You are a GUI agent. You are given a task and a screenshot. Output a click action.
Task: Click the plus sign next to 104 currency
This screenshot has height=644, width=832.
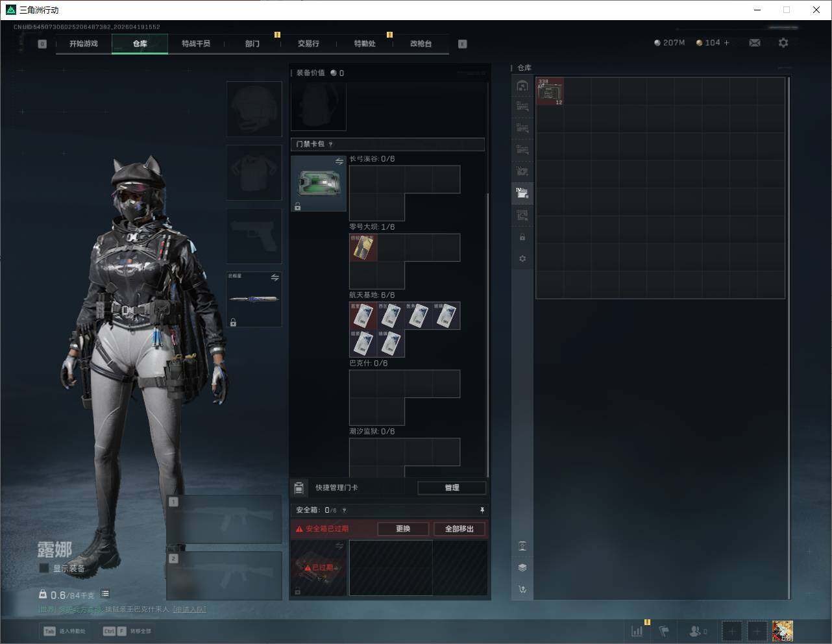click(x=726, y=43)
